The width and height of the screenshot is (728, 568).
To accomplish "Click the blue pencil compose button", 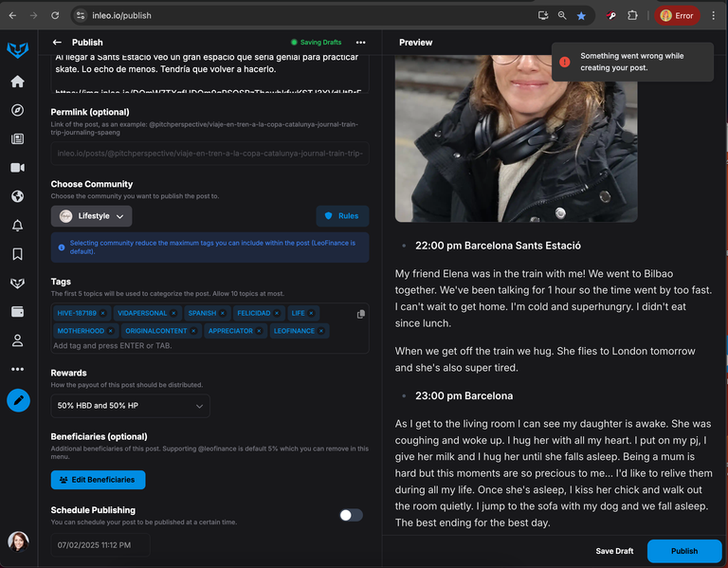I will (x=19, y=400).
